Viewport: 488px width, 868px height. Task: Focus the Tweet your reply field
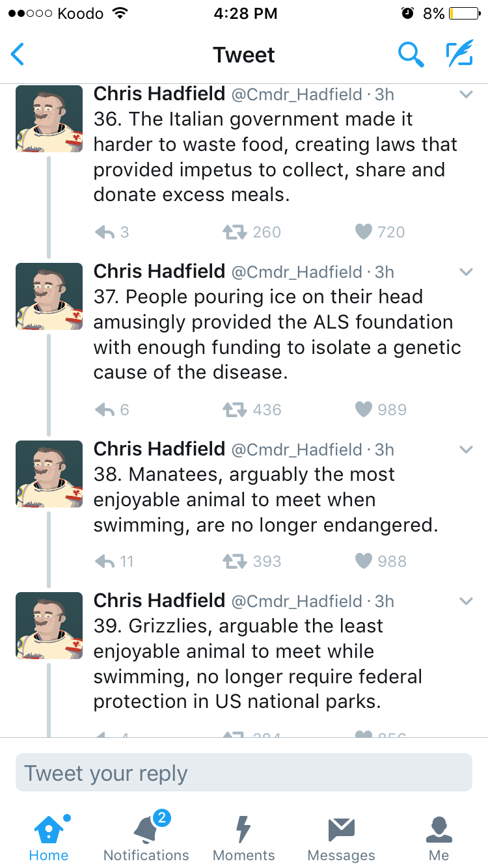[244, 773]
